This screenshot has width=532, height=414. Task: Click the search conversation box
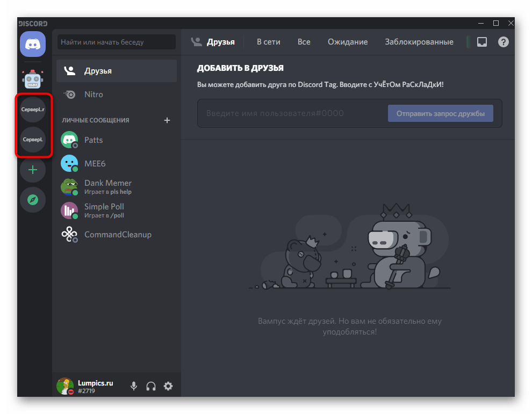pos(117,42)
